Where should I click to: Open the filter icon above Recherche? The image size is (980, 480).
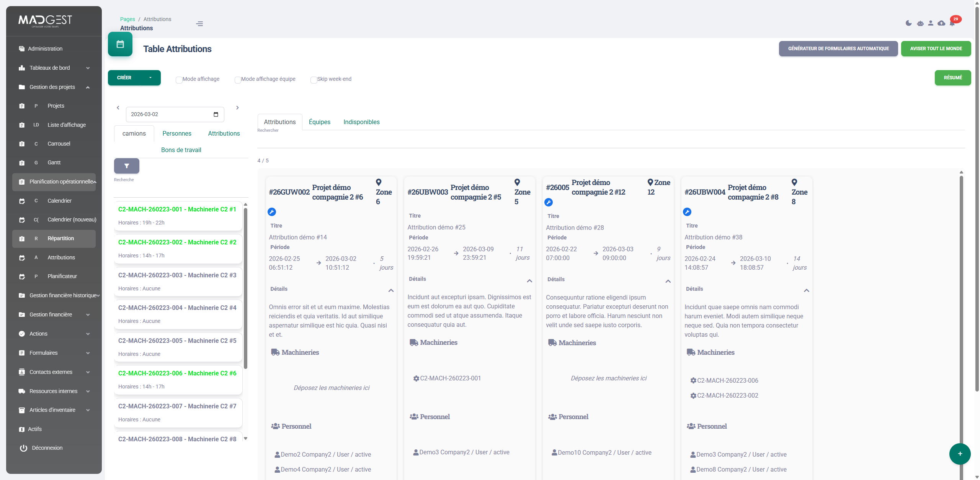pos(126,165)
